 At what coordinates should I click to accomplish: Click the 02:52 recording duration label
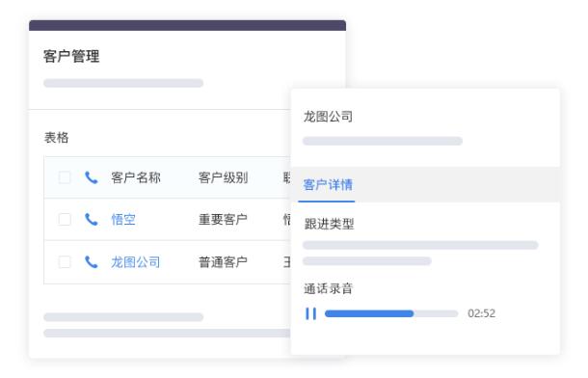[482, 313]
